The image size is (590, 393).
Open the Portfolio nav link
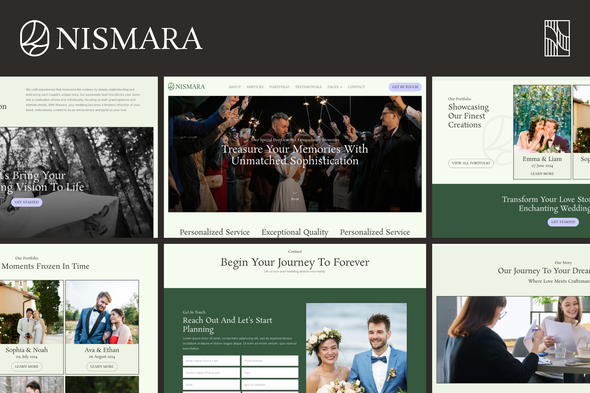coord(279,87)
